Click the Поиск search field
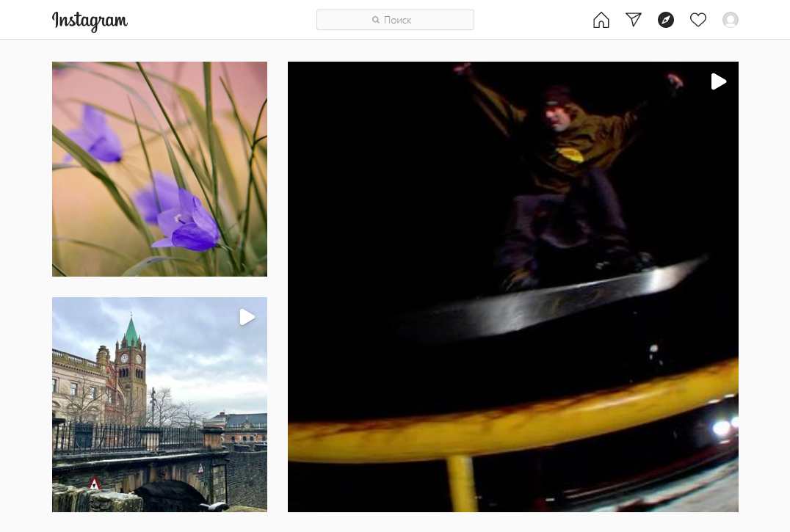 [x=395, y=20]
